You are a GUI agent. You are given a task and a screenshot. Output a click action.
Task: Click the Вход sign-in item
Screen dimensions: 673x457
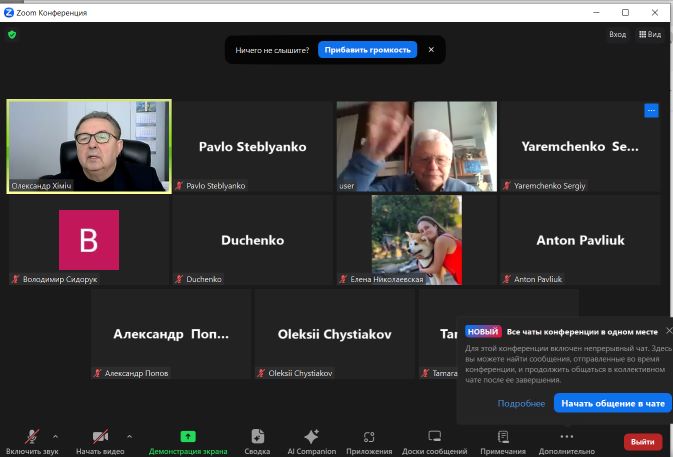(617, 34)
